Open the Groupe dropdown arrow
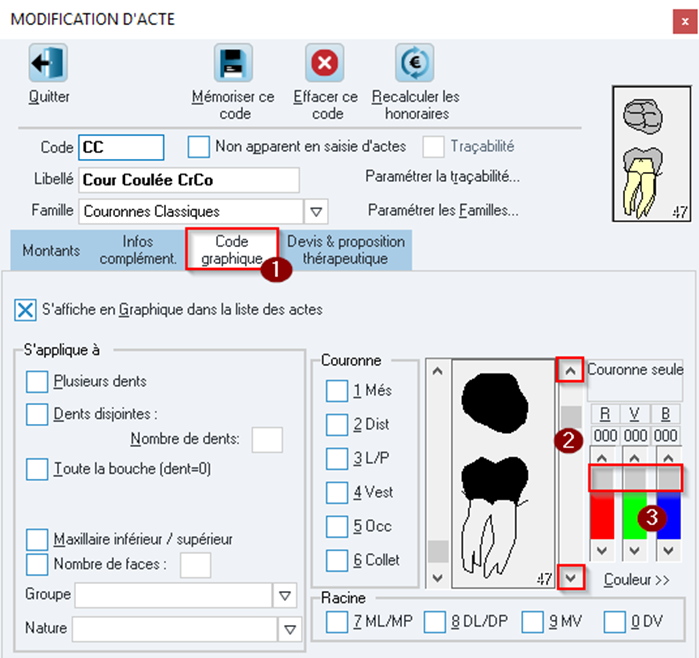The width and height of the screenshot is (699, 658). click(284, 595)
